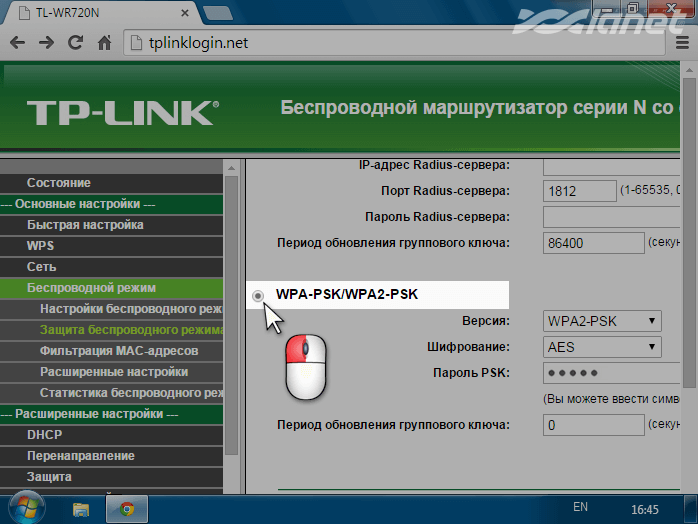Click the browser forward arrow

tap(46, 43)
